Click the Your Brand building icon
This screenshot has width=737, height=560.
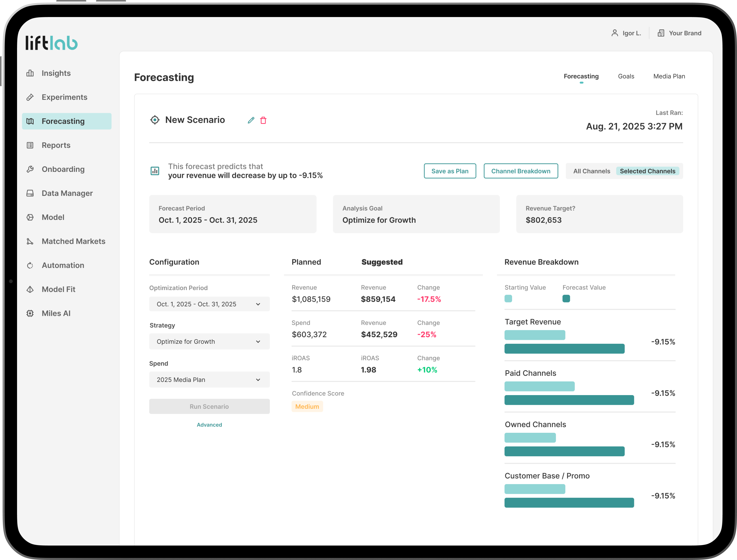coord(661,33)
